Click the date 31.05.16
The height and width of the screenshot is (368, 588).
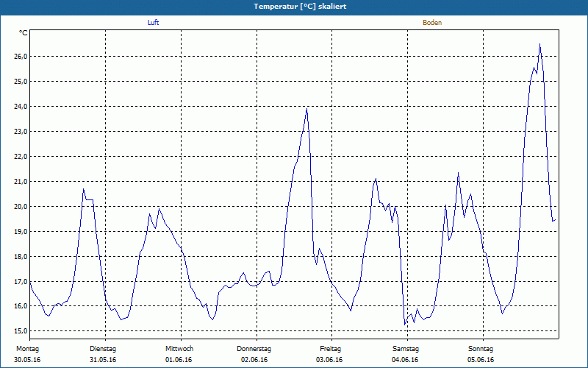[x=103, y=360]
